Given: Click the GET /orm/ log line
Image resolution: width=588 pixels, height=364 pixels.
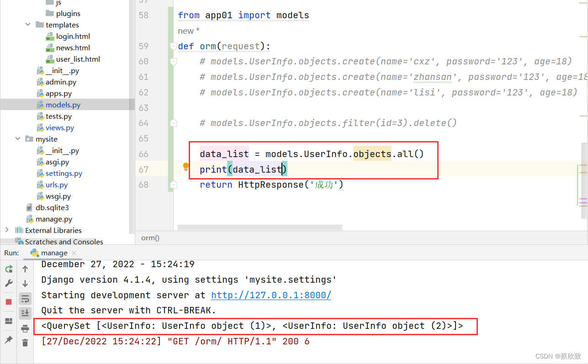Looking at the screenshot, I should pos(175,341).
